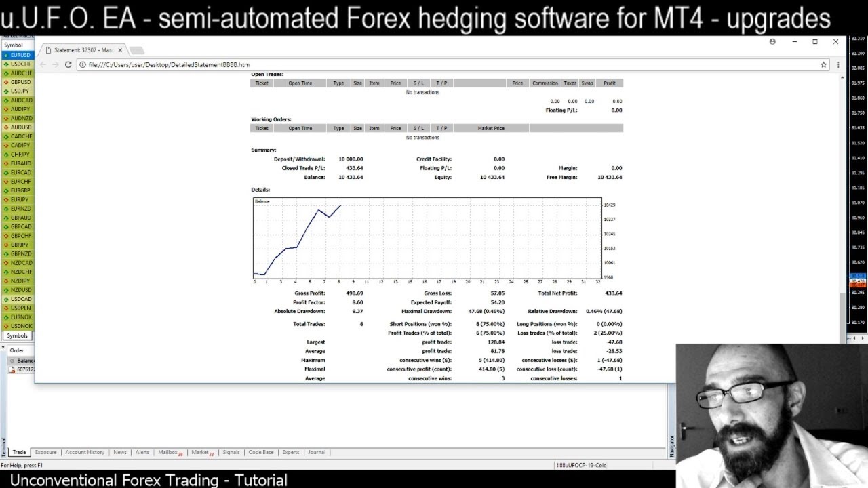Select NZDUSD in Market Watch
Viewport: 868px width, 488px height.
[x=18, y=290]
